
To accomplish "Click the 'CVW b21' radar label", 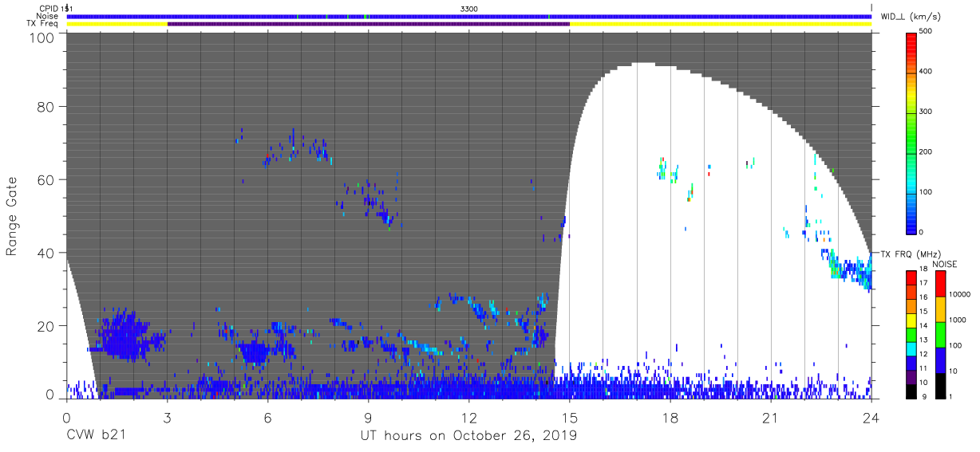I will click(x=97, y=435).
